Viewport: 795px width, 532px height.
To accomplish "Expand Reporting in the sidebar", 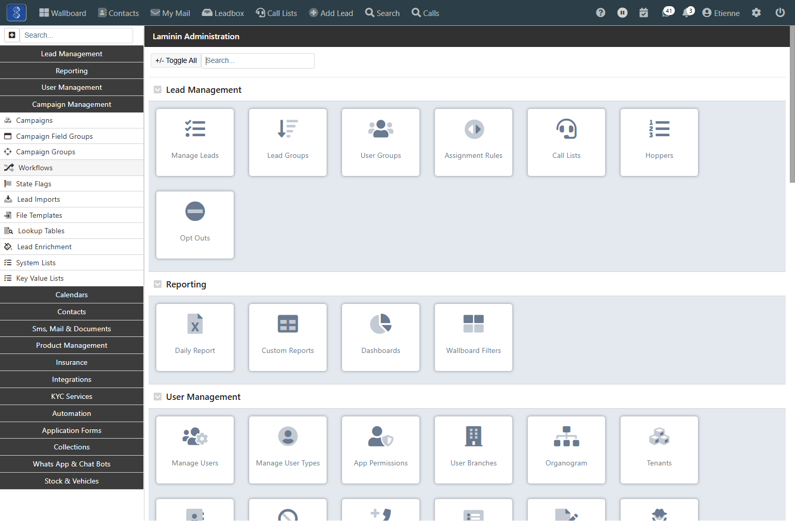I will tap(72, 71).
